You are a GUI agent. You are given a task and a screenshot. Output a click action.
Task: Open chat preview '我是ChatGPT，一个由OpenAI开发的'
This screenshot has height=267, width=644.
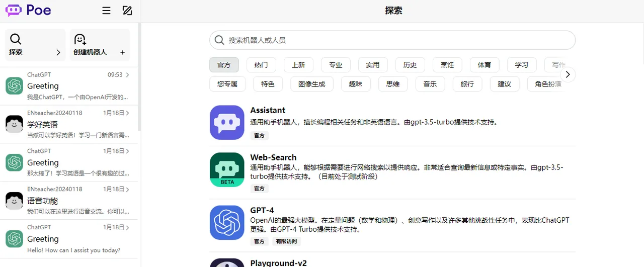click(x=77, y=97)
